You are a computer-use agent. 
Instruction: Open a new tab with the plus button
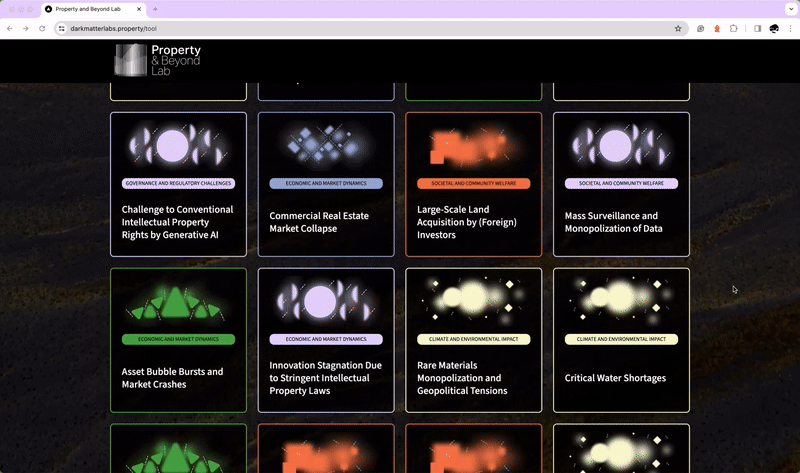155,9
